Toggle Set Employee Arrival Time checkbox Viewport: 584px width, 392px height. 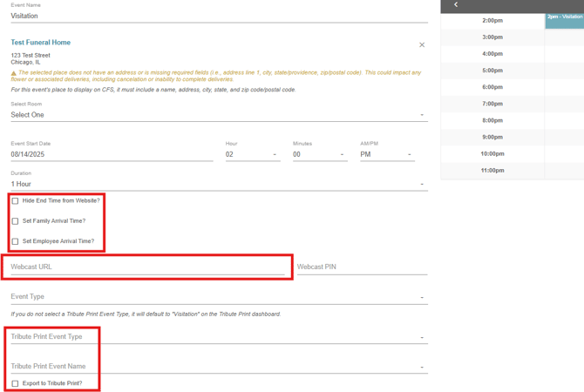coord(15,241)
